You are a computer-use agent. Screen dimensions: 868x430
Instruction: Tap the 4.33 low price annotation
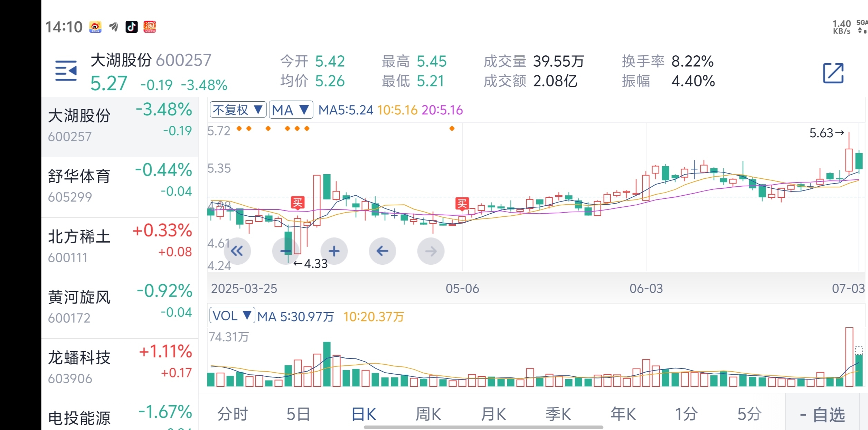[x=310, y=264]
